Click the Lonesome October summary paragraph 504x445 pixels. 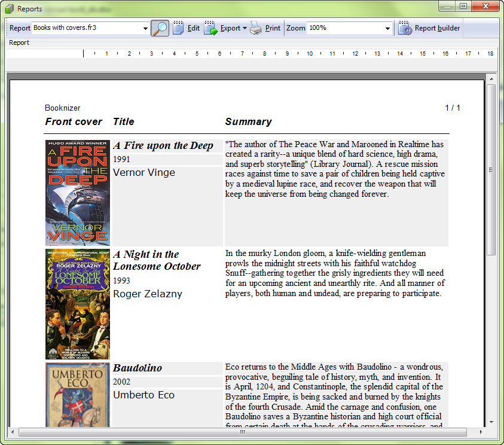coord(335,273)
